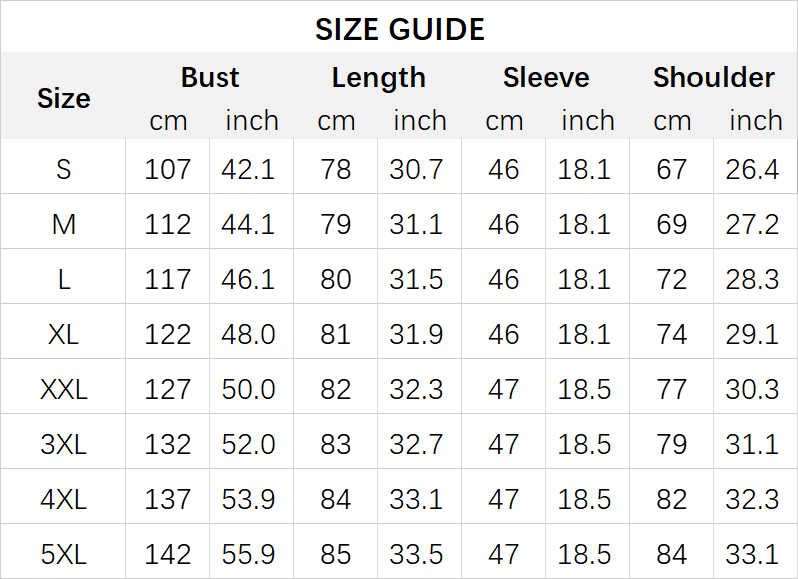Click the SIZE GUIDE title
Viewport: 798px width, 579px height.
[x=399, y=29]
